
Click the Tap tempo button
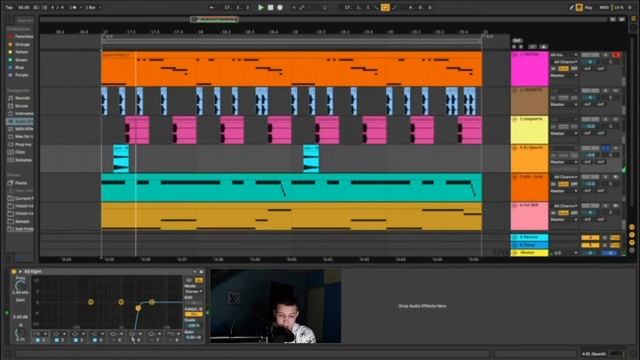[x=9, y=7]
